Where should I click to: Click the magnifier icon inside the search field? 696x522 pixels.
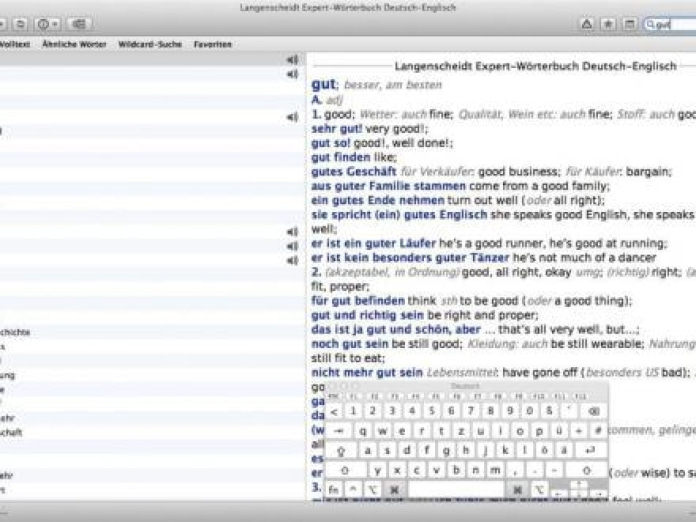click(650, 24)
